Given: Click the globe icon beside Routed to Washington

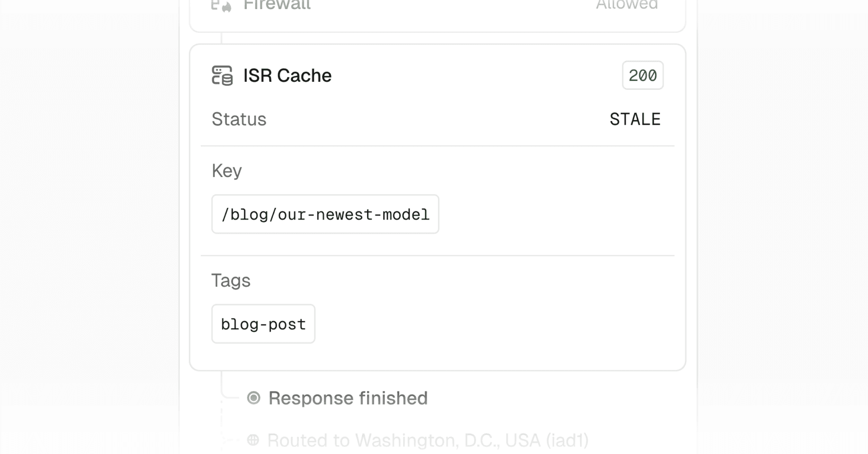Looking at the screenshot, I should [x=253, y=440].
